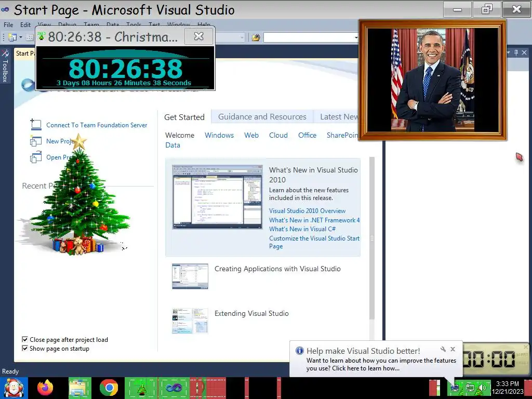
Task: Select the Windows category link
Action: click(219, 135)
